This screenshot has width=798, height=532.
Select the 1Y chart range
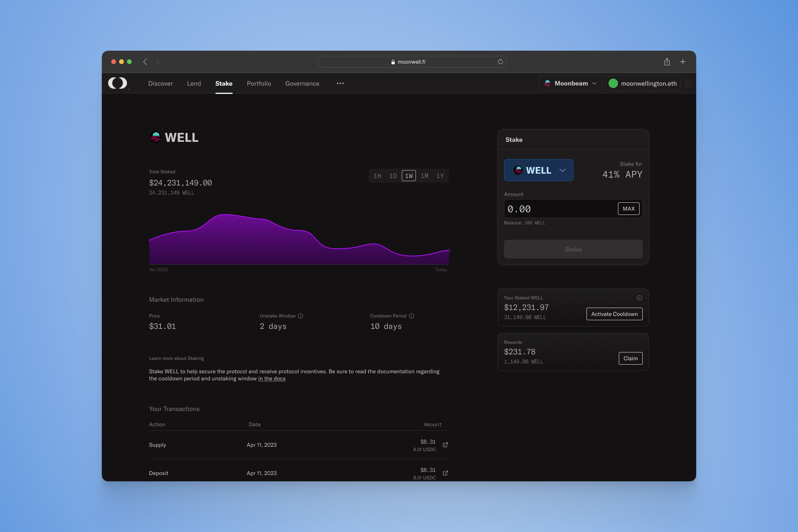click(440, 176)
